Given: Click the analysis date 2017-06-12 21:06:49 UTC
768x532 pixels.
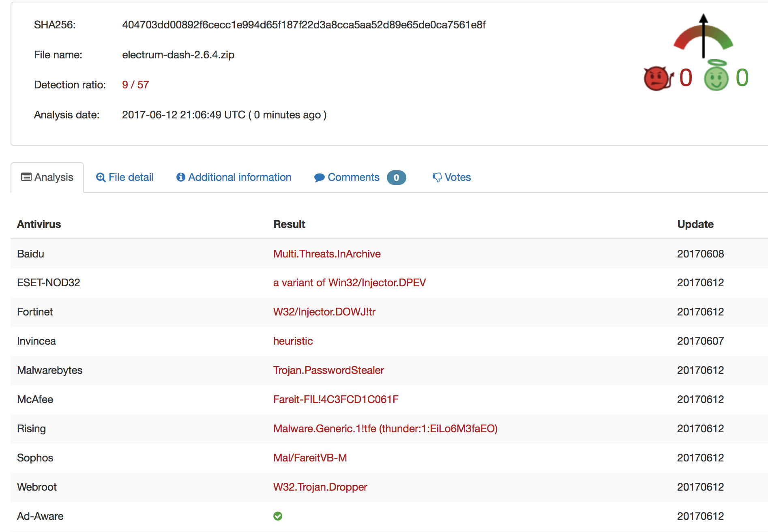Looking at the screenshot, I should [184, 115].
